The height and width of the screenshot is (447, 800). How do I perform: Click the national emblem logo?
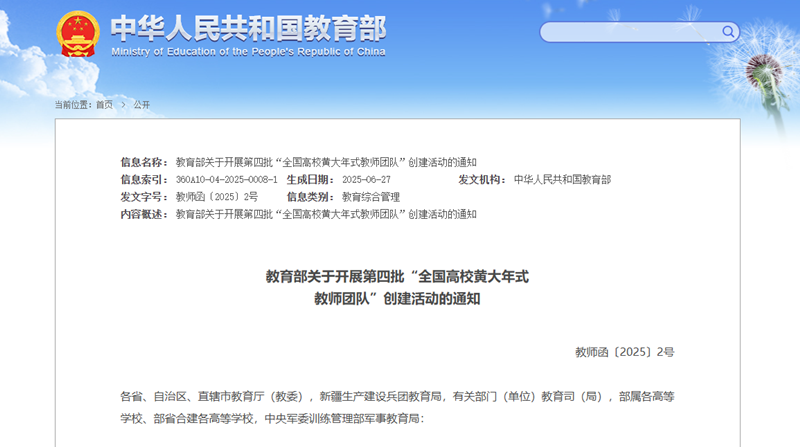[78, 34]
